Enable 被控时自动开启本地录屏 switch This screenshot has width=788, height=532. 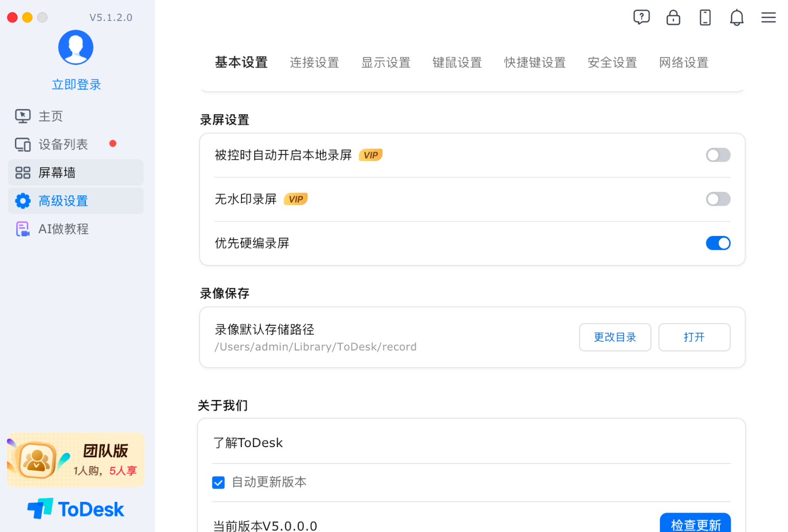pos(718,155)
